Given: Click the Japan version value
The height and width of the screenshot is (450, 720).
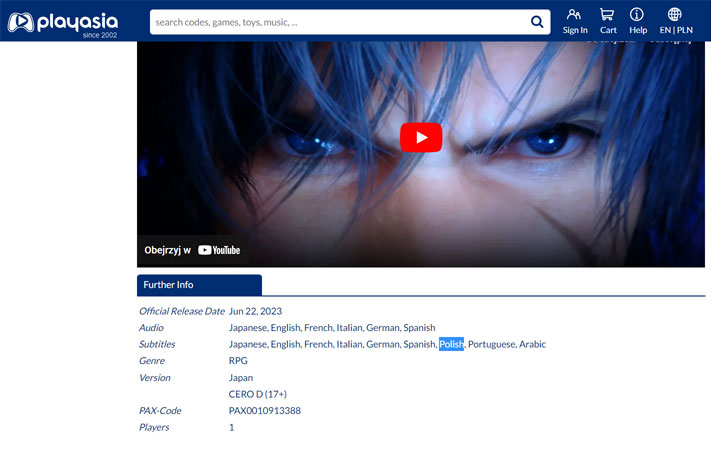Looking at the screenshot, I should [x=241, y=378].
